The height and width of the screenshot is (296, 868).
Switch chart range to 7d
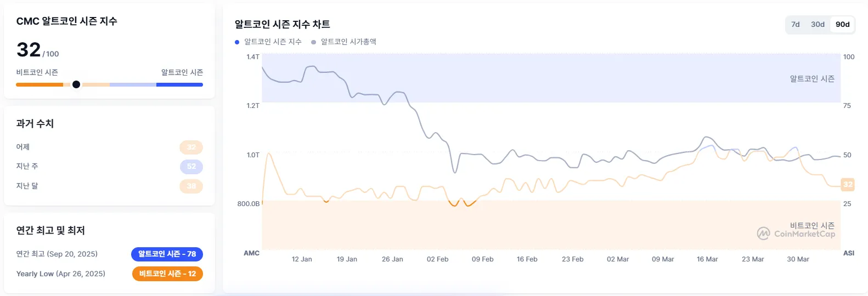click(795, 24)
